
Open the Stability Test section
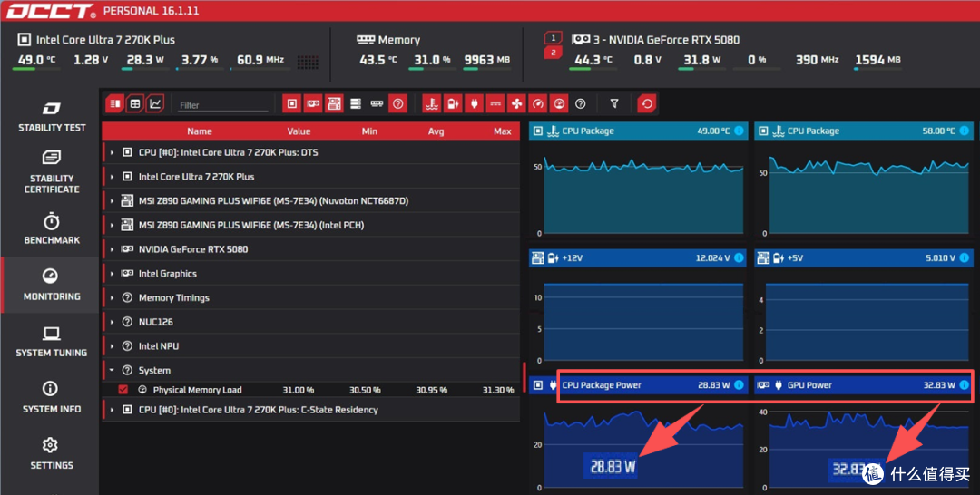[51, 117]
